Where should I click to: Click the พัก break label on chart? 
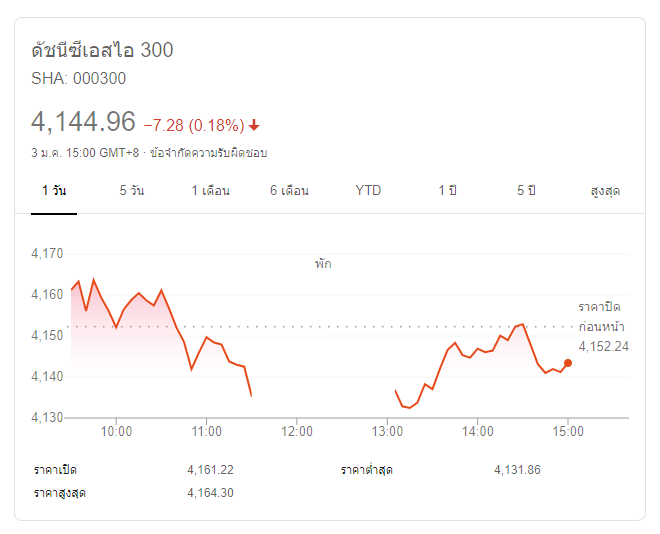(323, 264)
